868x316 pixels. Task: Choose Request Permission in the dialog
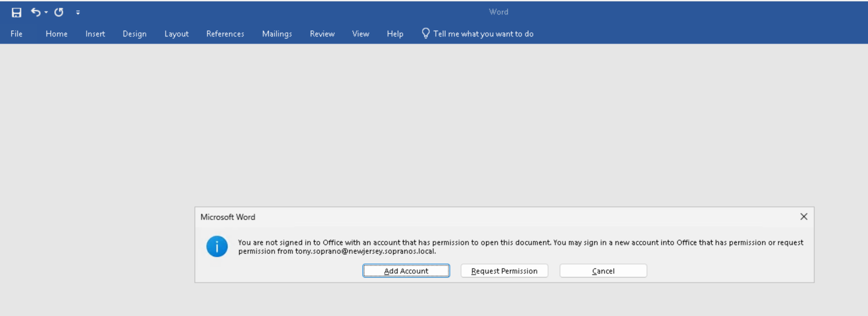[x=504, y=271]
